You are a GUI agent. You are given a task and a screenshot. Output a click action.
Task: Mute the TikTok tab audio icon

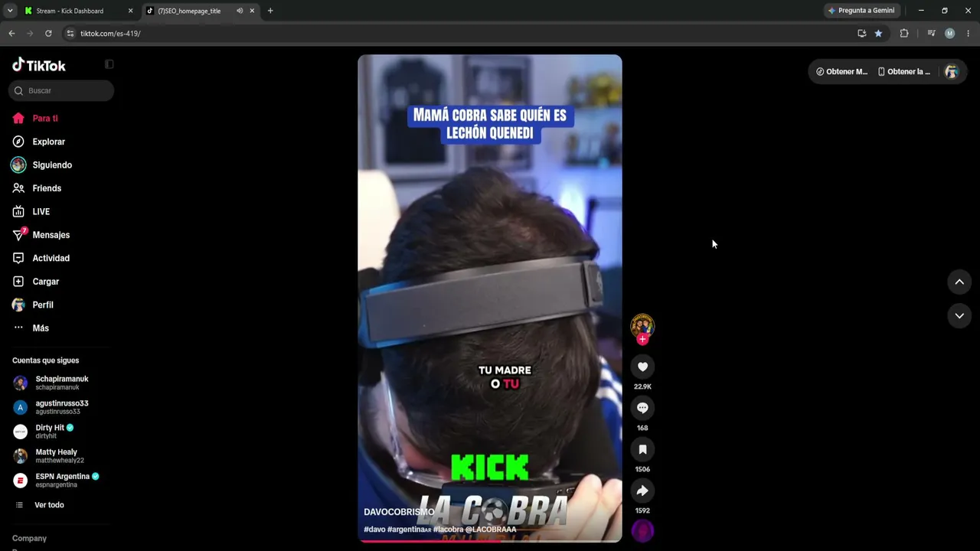[240, 11]
